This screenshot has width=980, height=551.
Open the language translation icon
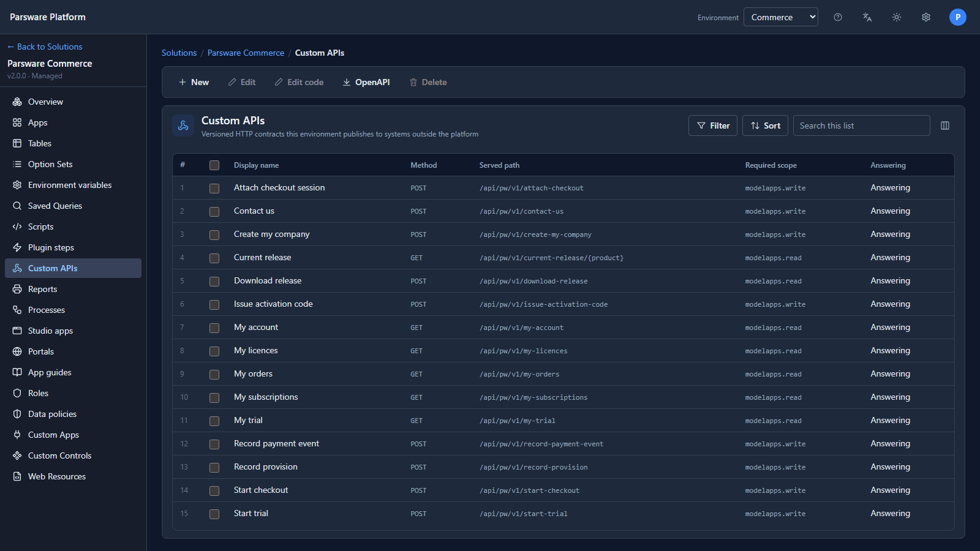pyautogui.click(x=867, y=17)
